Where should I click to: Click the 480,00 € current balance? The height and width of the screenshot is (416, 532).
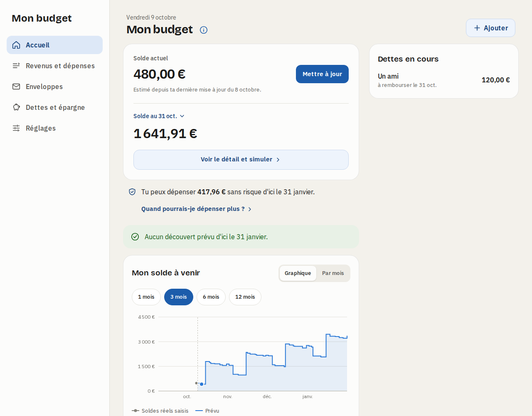coord(159,74)
